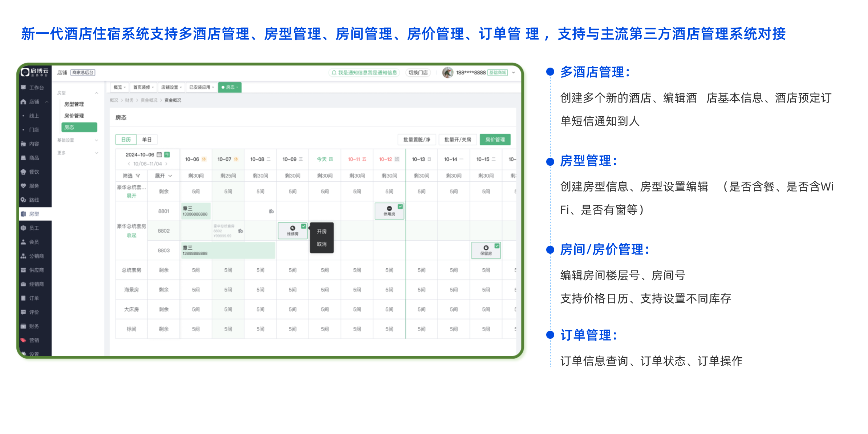This screenshot has height=434, width=868.
Task: Toggle checkbox on the 保留房 cell
Action: (496, 246)
